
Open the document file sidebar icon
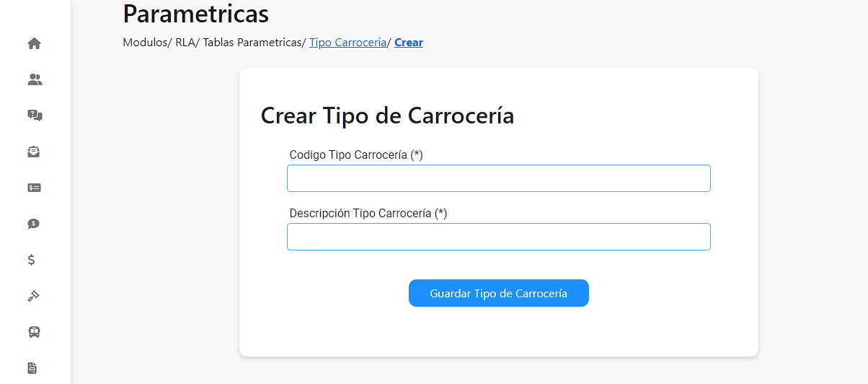pyautogui.click(x=32, y=368)
